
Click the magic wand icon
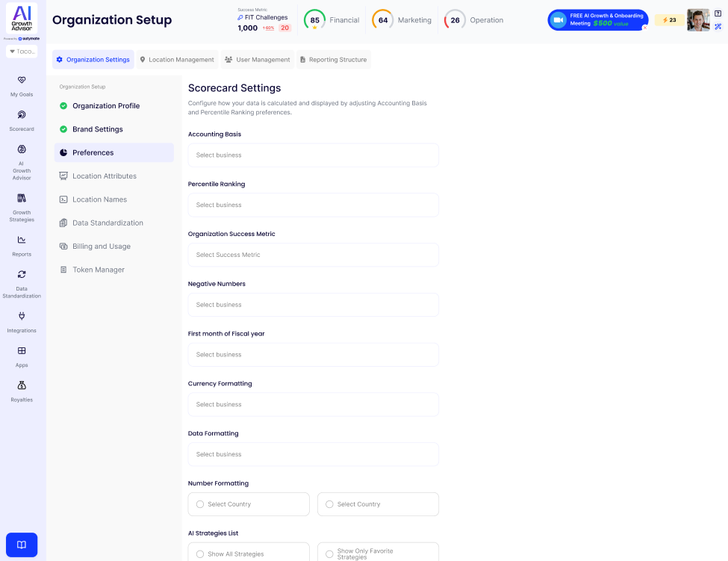click(x=718, y=27)
